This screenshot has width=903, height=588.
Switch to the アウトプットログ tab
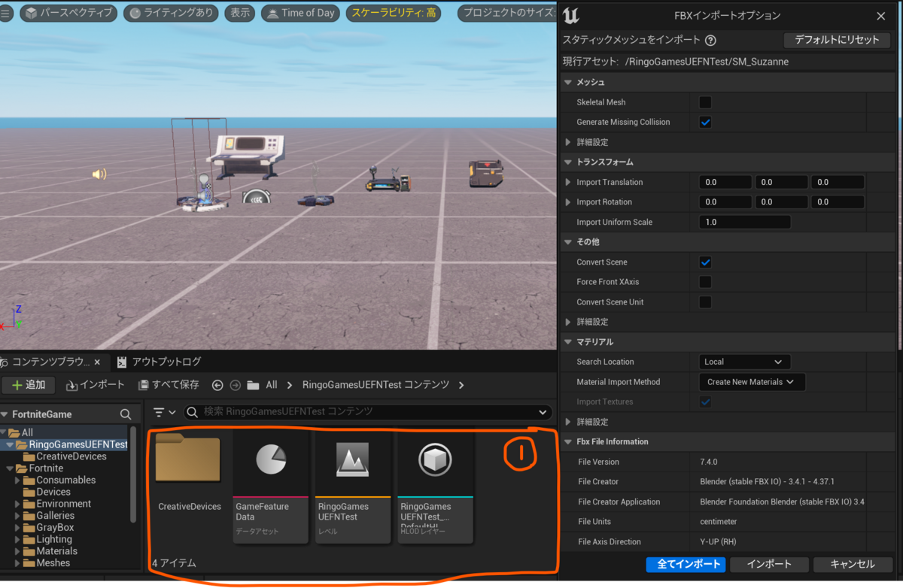[160, 362]
